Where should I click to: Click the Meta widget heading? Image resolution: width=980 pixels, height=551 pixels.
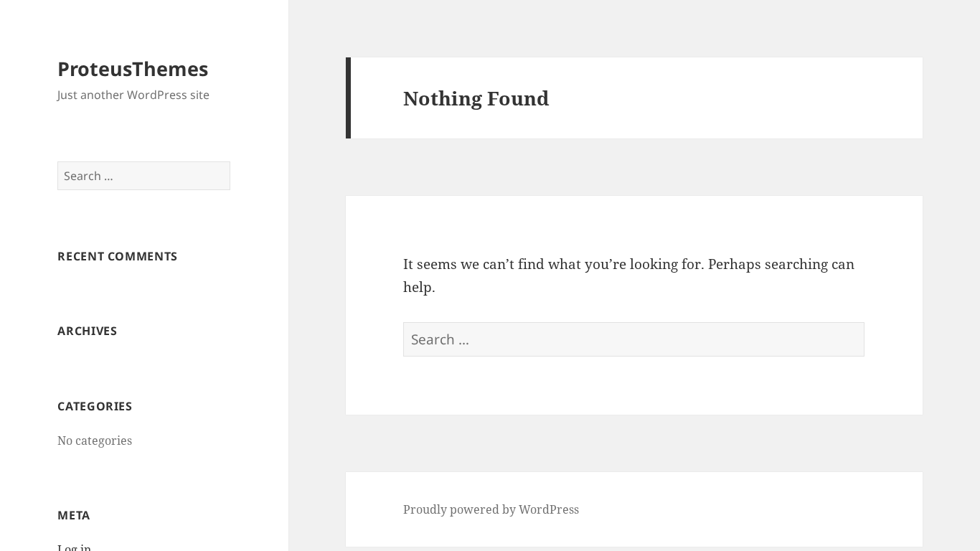pyautogui.click(x=73, y=515)
